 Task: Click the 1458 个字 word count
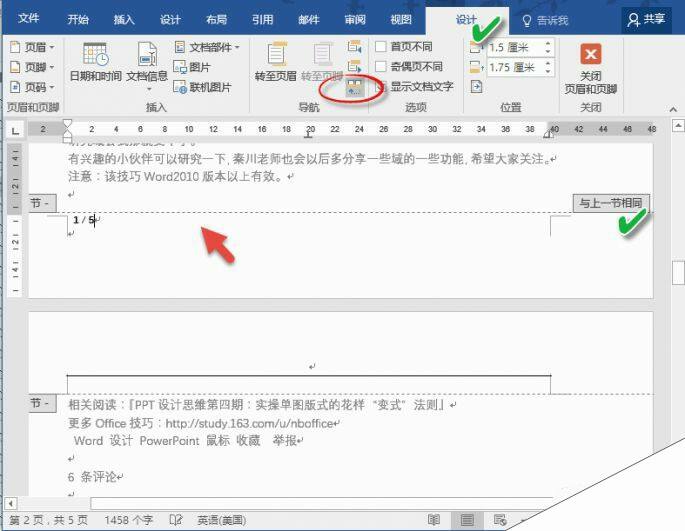pos(128,520)
